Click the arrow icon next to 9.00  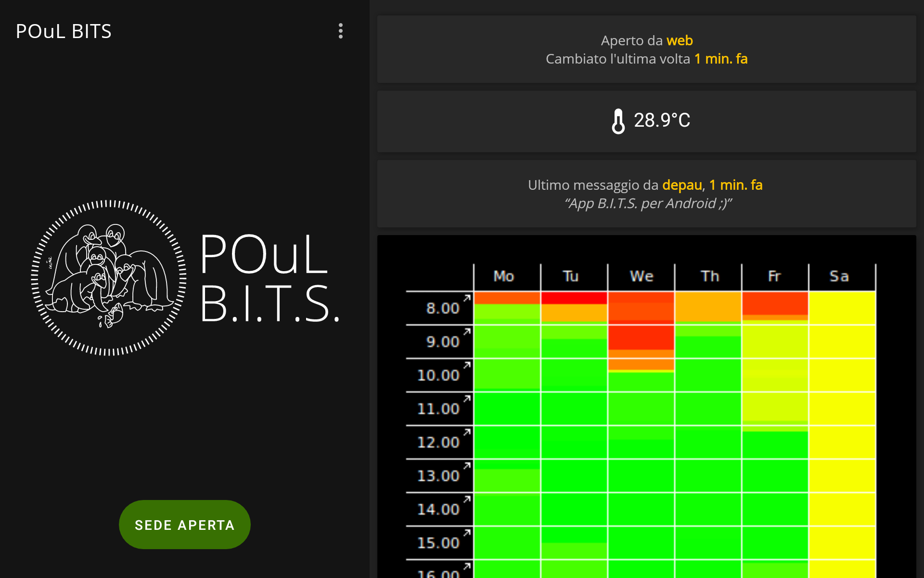point(467,331)
